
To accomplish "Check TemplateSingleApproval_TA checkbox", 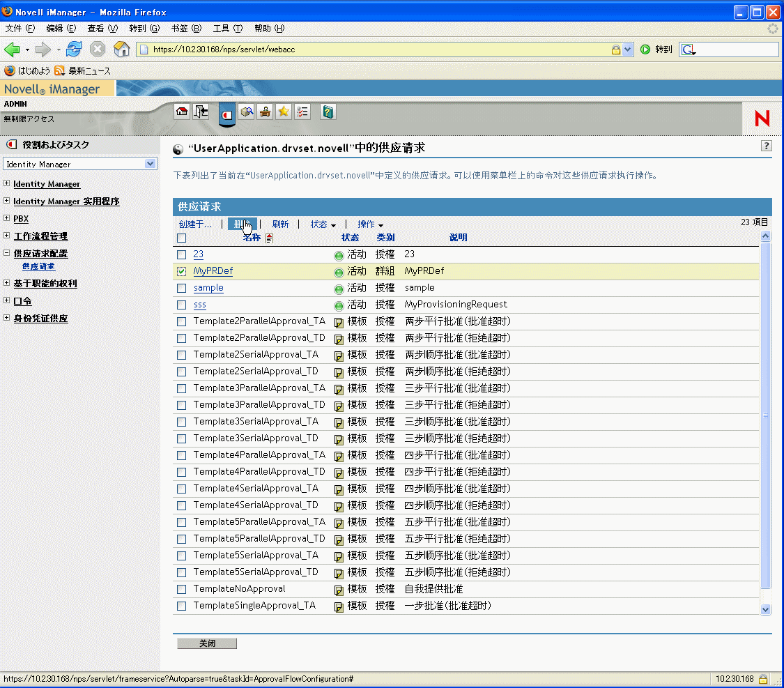I will point(181,606).
